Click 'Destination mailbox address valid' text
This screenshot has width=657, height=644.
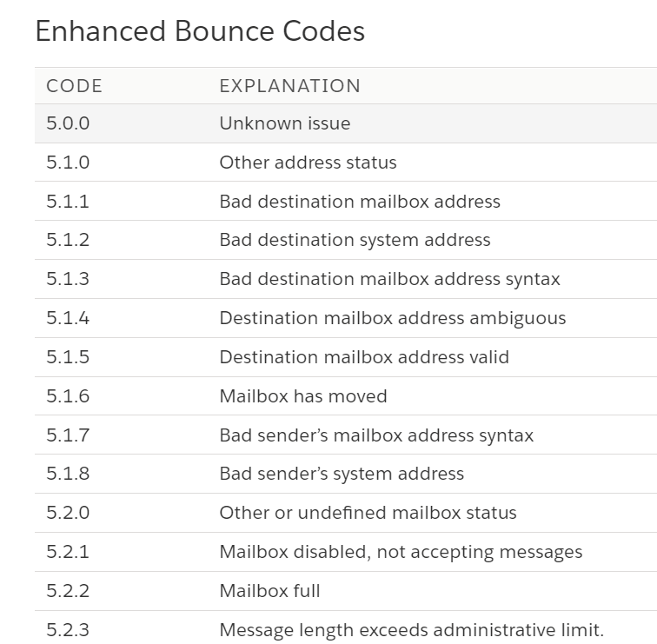pos(364,357)
